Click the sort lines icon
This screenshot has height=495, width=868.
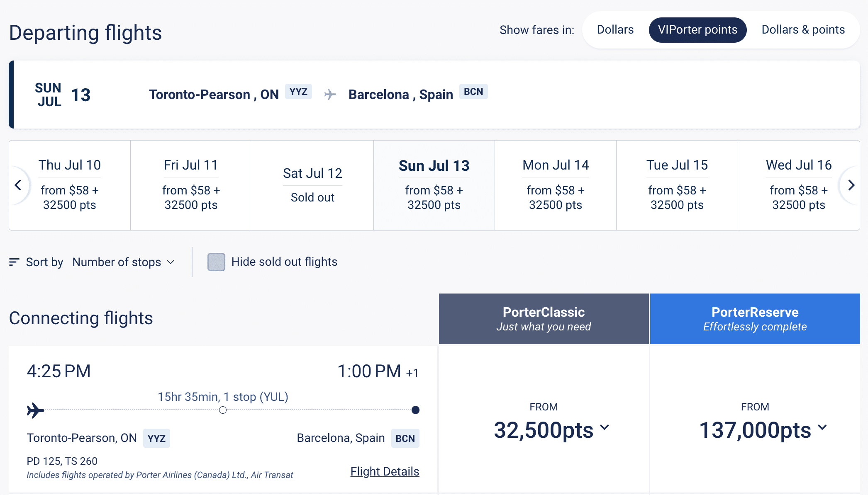click(14, 262)
